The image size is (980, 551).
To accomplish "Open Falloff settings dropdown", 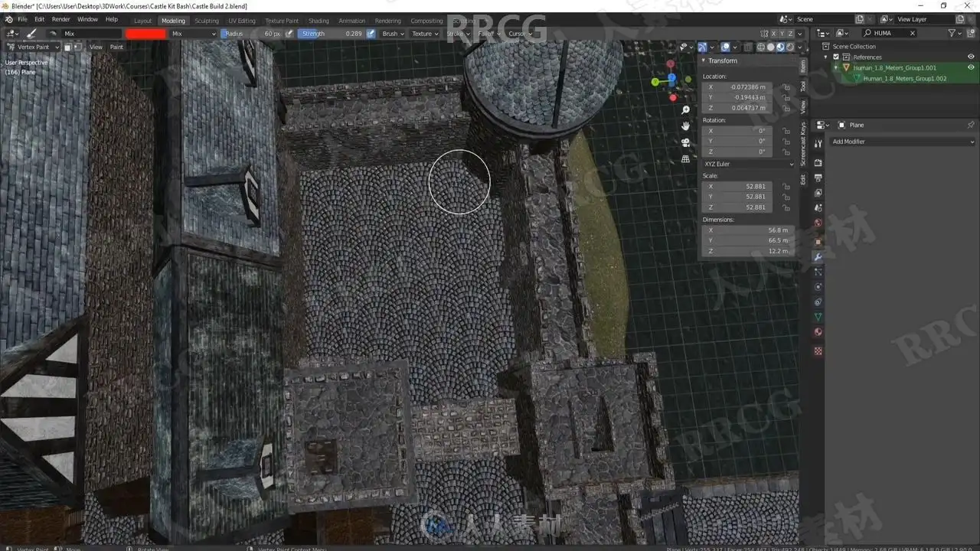I will click(489, 34).
